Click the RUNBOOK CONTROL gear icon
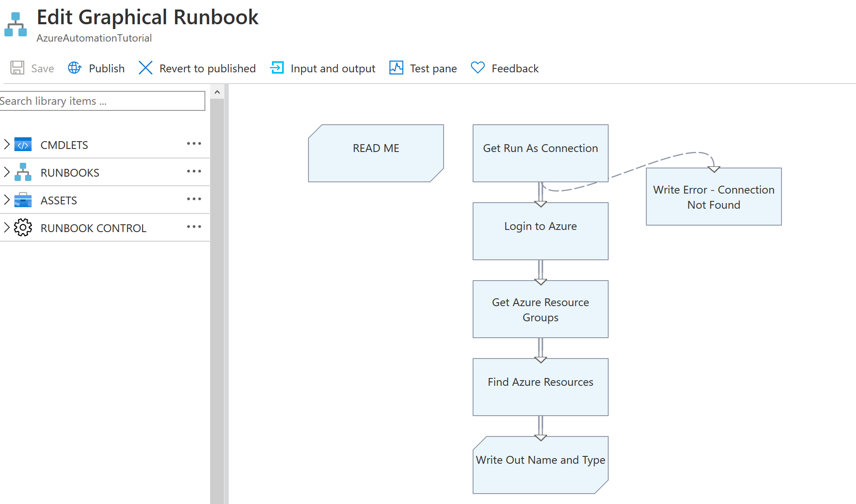The width and height of the screenshot is (856, 504). 23,228
